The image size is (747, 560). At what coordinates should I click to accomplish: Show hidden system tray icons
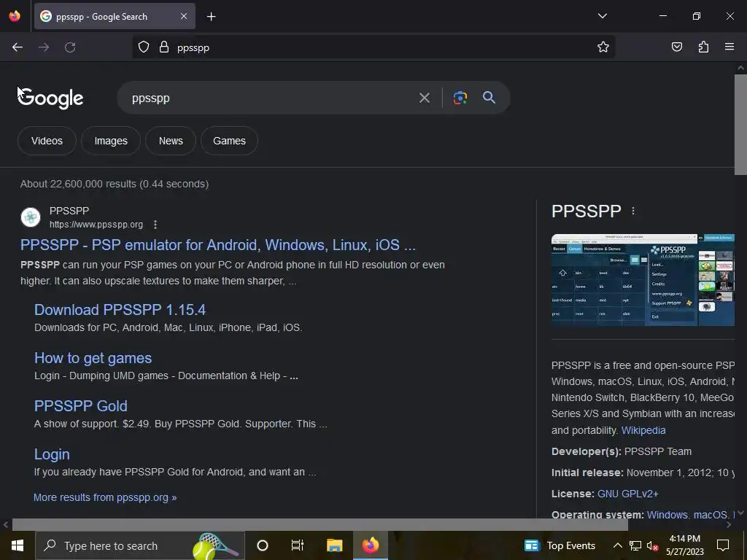(x=617, y=545)
